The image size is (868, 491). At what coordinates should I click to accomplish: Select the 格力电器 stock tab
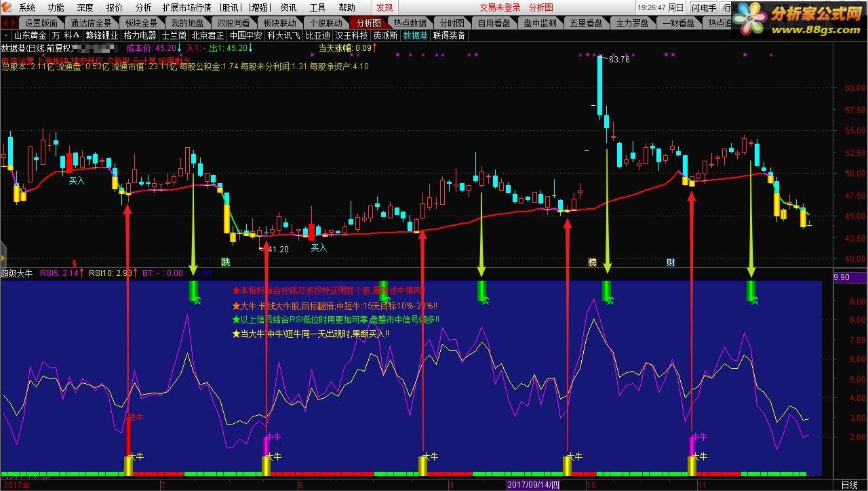140,35
